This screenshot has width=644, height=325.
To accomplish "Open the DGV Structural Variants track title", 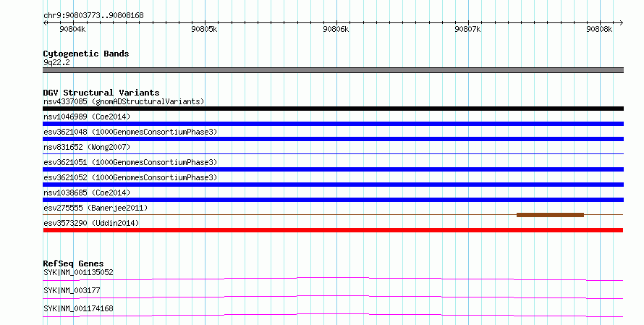I will [101, 93].
